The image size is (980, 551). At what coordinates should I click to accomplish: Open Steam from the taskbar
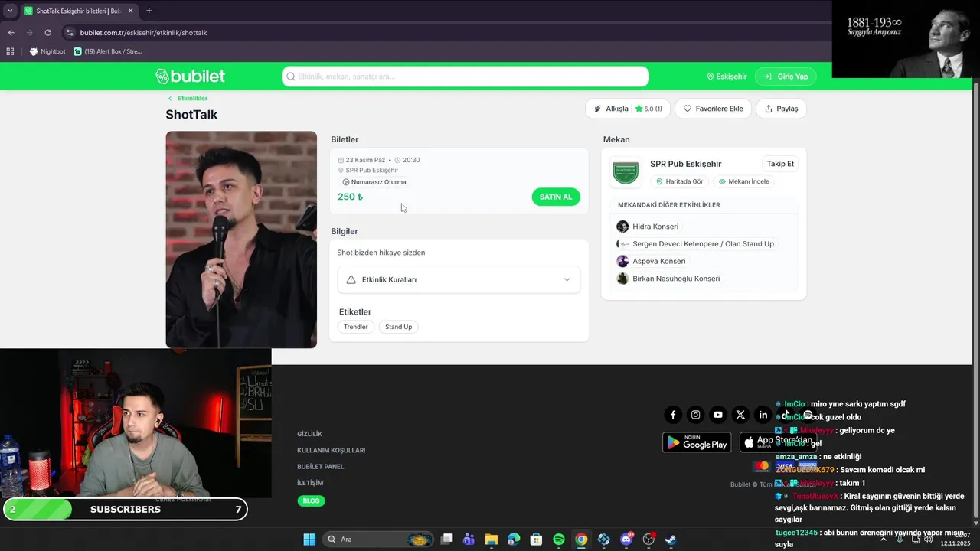[671, 540]
